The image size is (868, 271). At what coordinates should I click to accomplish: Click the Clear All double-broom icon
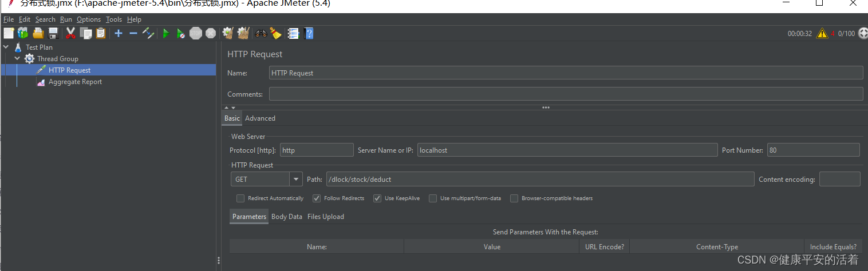(x=243, y=33)
